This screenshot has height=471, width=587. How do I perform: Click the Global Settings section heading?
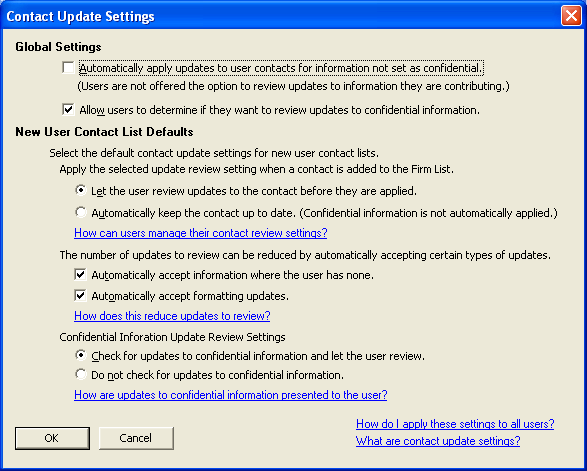pos(58,47)
